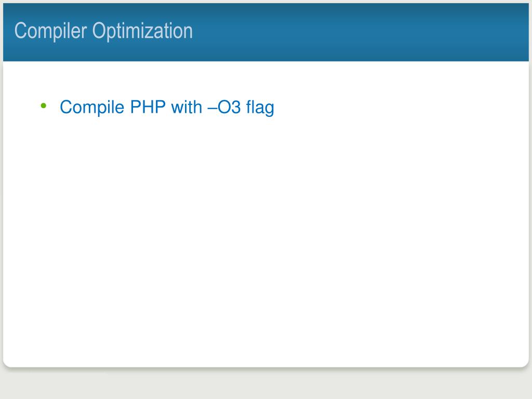Click the empty white slide body
This screenshot has height=399, width=532.
click(266, 237)
